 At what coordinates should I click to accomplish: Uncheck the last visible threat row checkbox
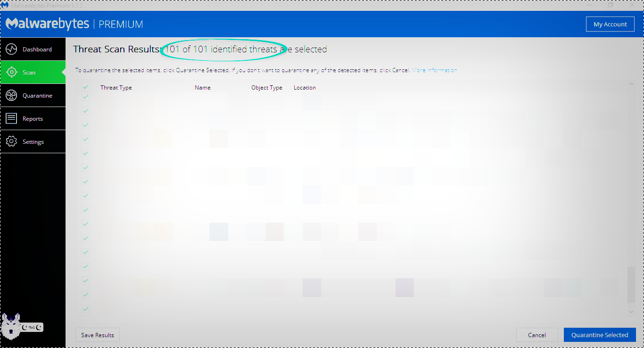pyautogui.click(x=85, y=309)
